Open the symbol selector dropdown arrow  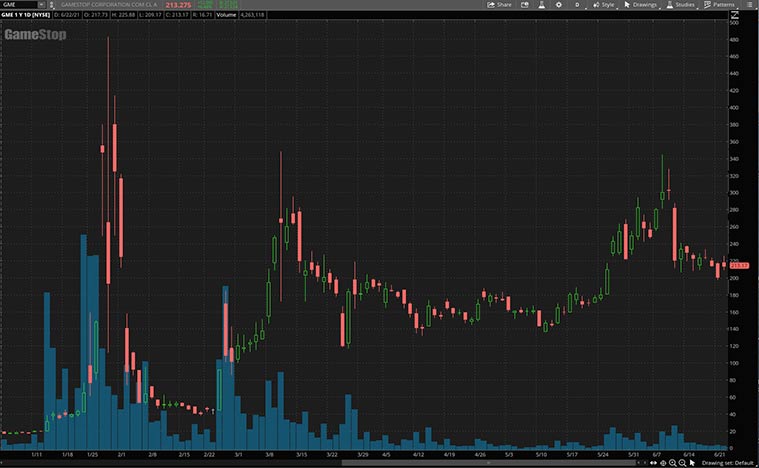coord(42,5)
